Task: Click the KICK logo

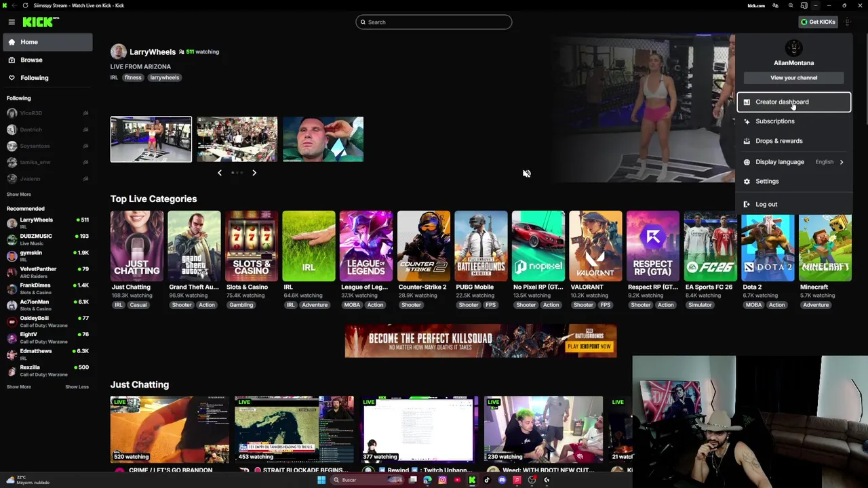Action: (41, 22)
